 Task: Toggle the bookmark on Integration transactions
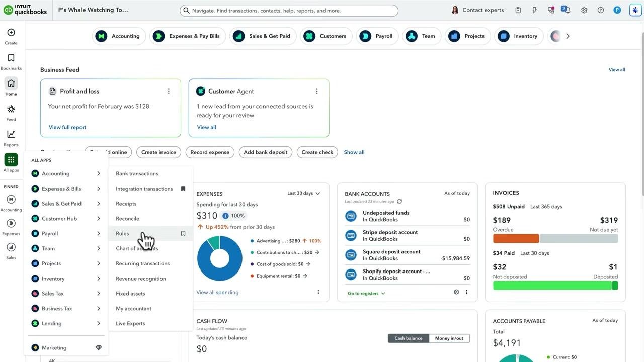point(183,189)
